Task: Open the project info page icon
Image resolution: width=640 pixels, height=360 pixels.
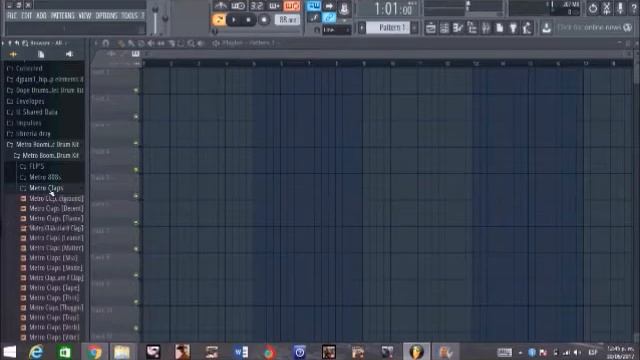Action: coord(500,28)
